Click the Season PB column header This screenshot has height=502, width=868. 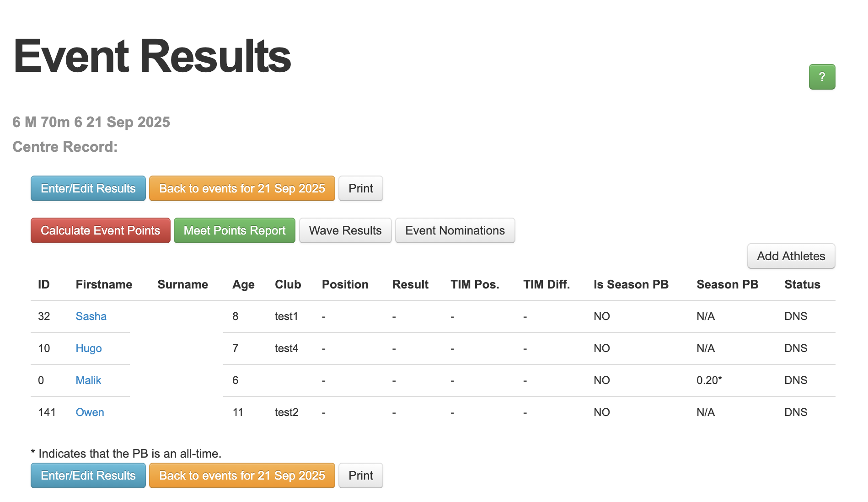pyautogui.click(x=727, y=284)
